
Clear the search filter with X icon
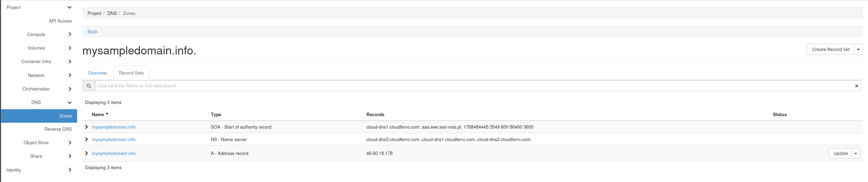(856, 86)
